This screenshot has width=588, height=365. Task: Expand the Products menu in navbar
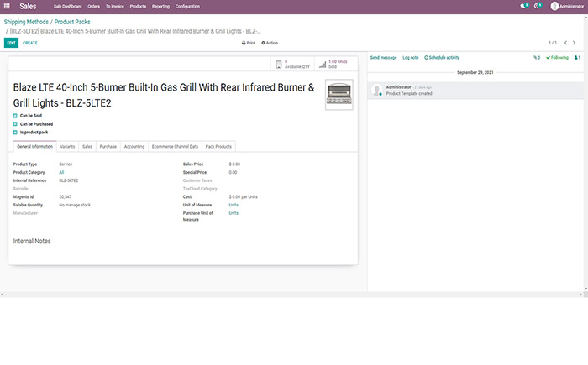coord(138,6)
